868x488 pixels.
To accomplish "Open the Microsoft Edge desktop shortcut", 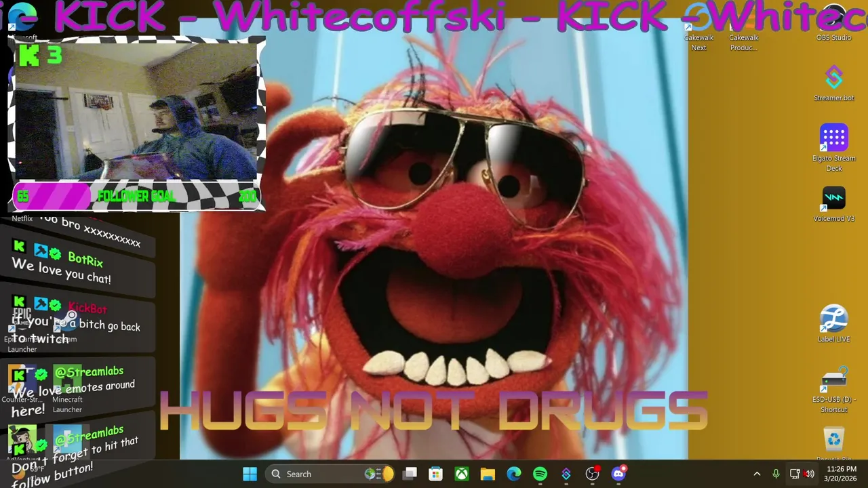I will pyautogui.click(x=22, y=20).
